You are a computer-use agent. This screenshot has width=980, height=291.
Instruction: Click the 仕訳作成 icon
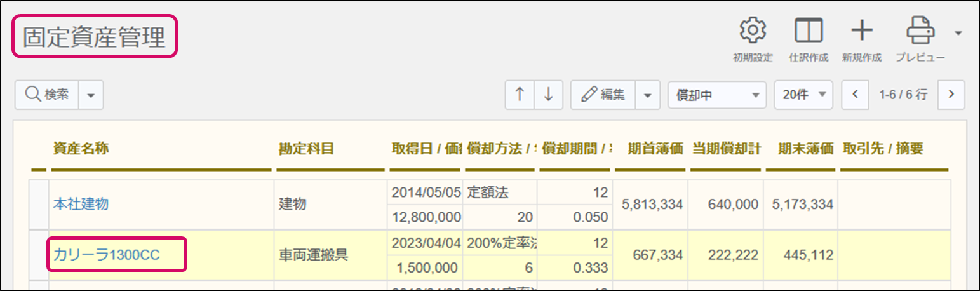pos(808,30)
